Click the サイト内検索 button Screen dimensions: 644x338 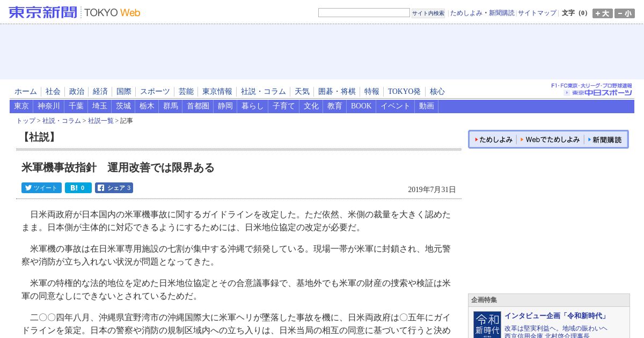coord(428,13)
